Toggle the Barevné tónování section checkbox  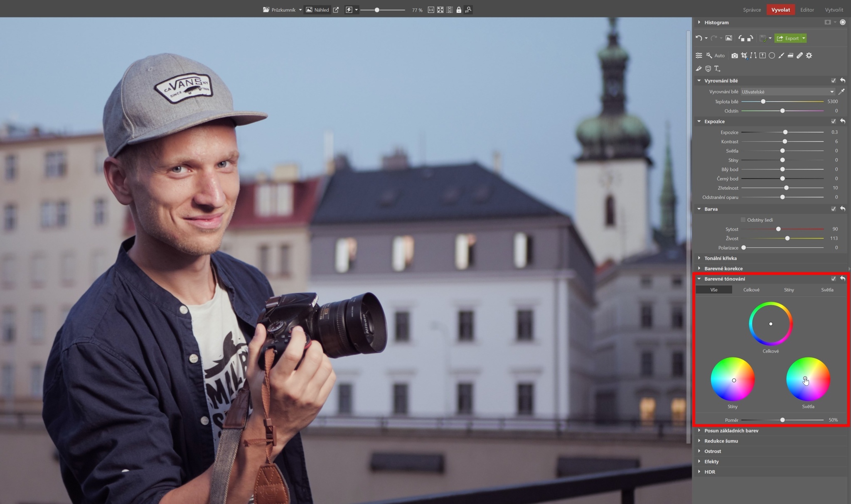(x=833, y=279)
